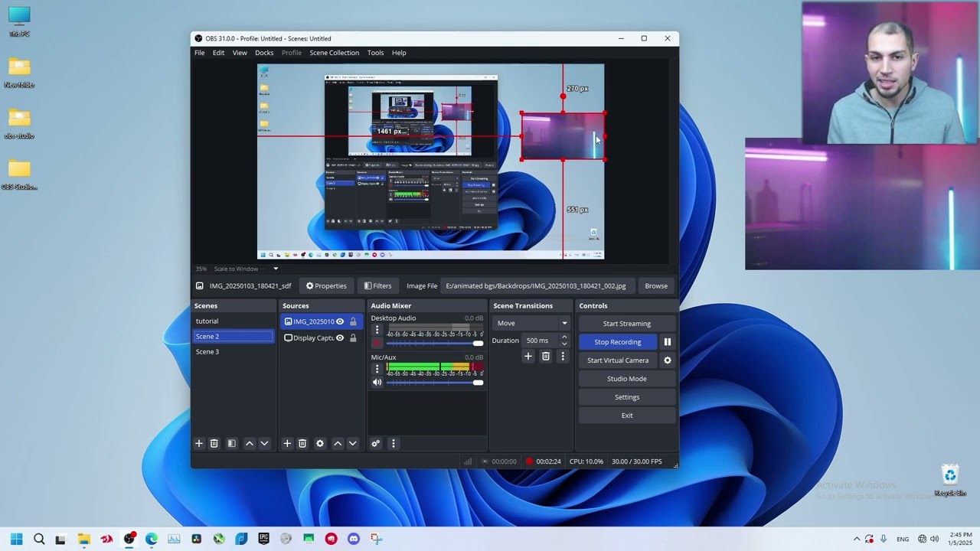Viewport: 980px width, 551px height.
Task: Open the Scene Collection menu
Action: (334, 53)
